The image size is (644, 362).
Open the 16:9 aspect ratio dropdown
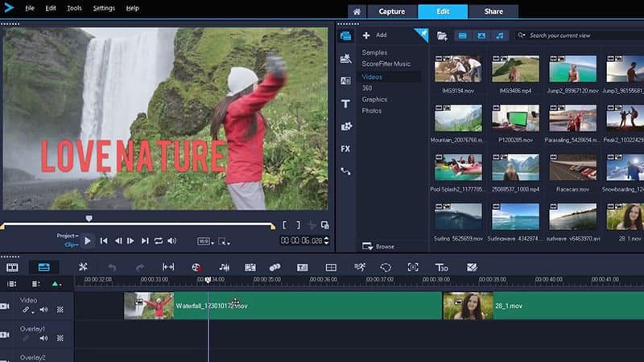[x=206, y=241]
